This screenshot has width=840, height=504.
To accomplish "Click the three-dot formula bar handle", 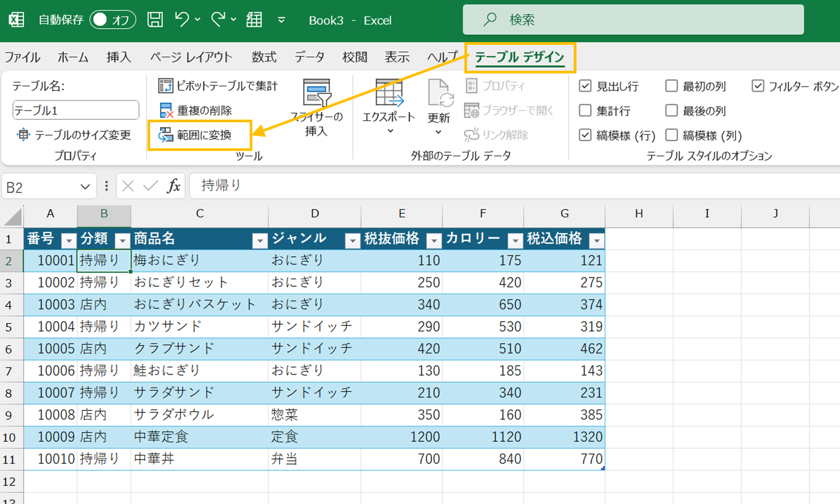I will click(x=106, y=186).
